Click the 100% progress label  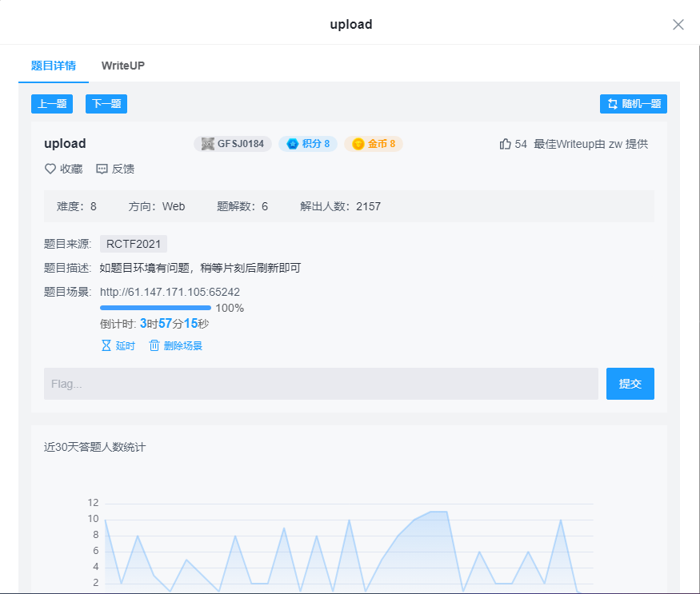[230, 309]
